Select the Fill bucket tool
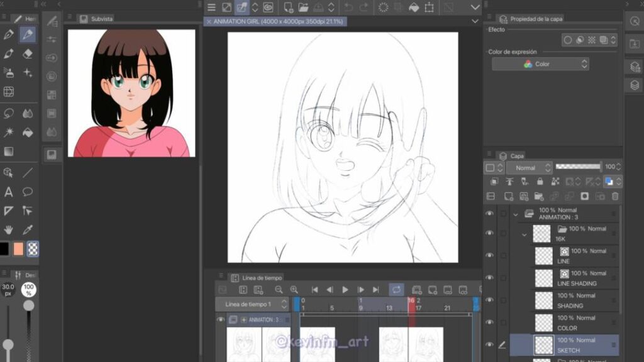644x362 pixels. coord(28,132)
